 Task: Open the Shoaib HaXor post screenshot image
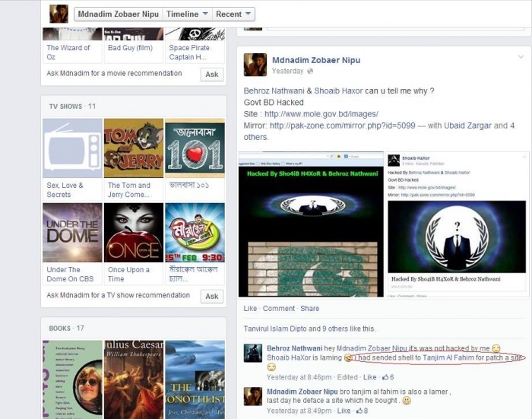(x=457, y=224)
